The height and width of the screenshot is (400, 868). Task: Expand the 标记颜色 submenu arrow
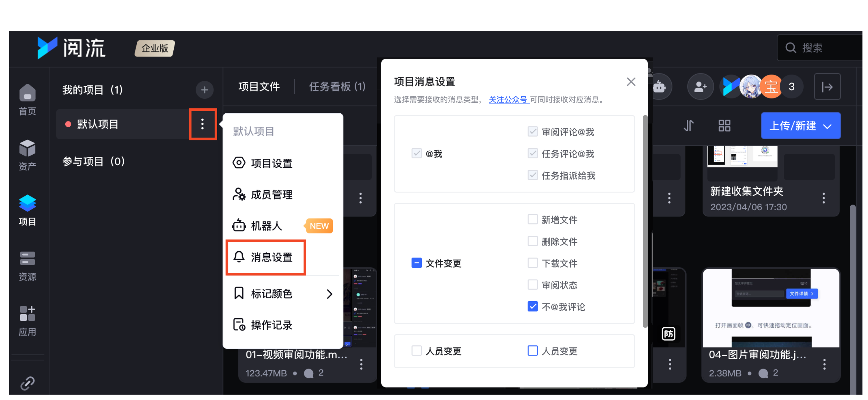tap(329, 294)
